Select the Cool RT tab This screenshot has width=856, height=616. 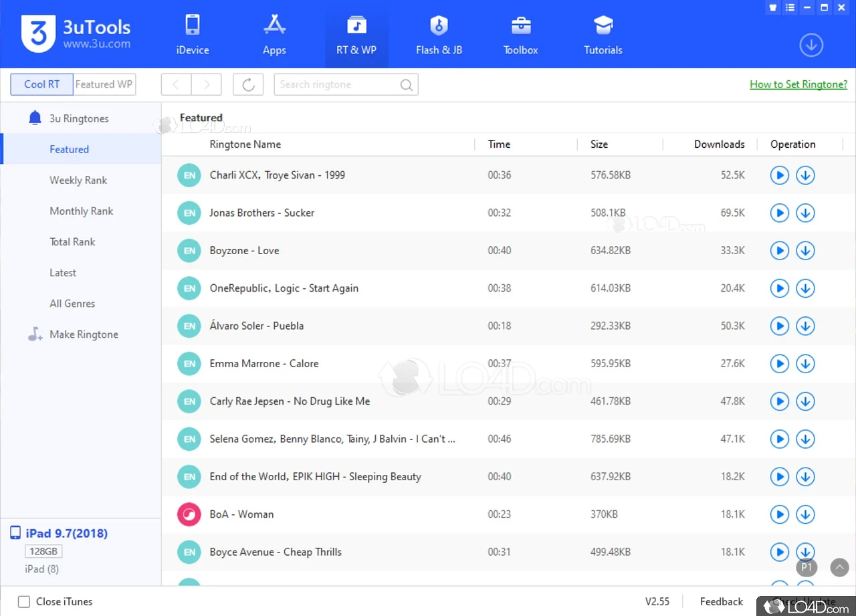click(41, 85)
